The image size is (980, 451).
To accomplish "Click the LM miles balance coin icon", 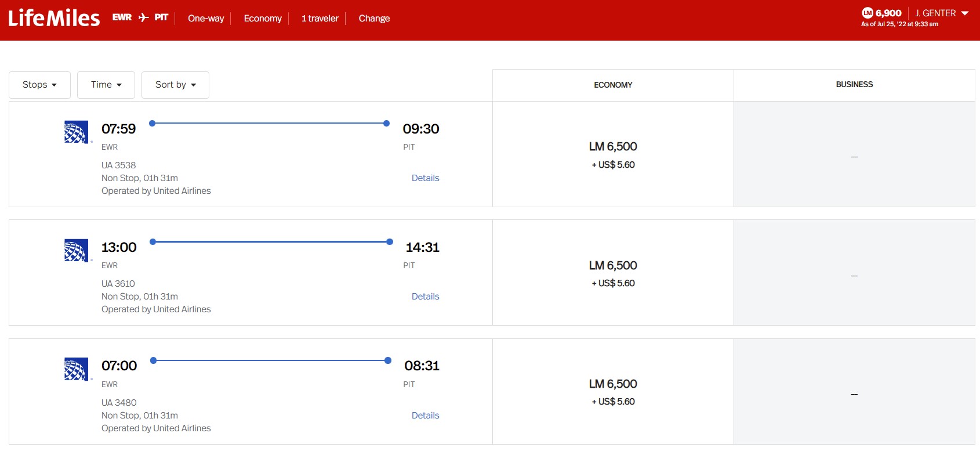I will (x=868, y=13).
